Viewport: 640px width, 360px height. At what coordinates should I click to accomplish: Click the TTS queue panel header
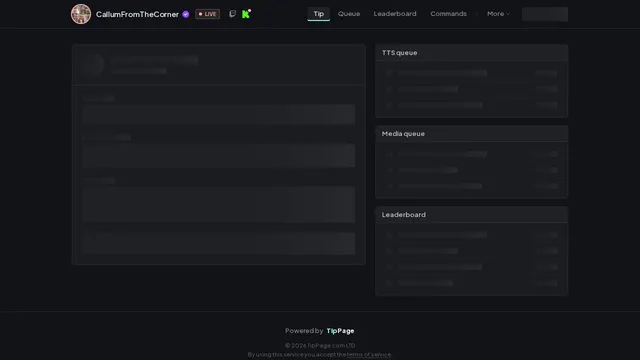click(471, 53)
